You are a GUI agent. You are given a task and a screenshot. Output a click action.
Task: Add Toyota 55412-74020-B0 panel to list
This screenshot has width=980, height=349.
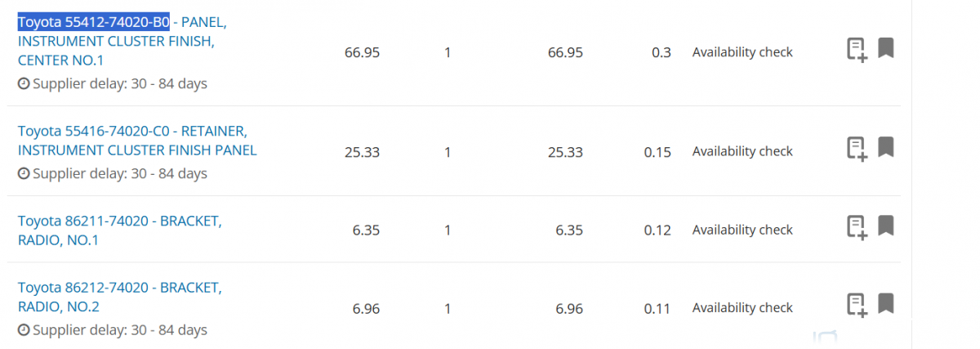coord(856,50)
